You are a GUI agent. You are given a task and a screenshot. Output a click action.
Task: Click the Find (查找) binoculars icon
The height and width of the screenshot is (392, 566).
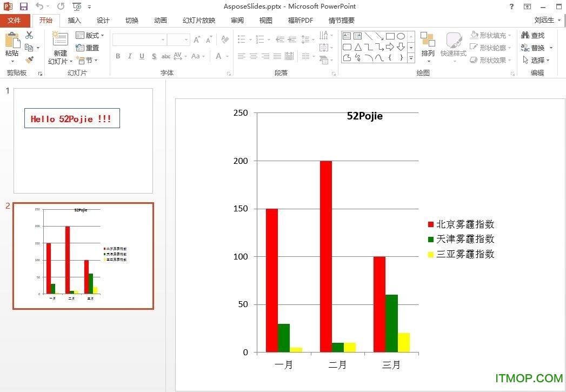tap(532, 35)
